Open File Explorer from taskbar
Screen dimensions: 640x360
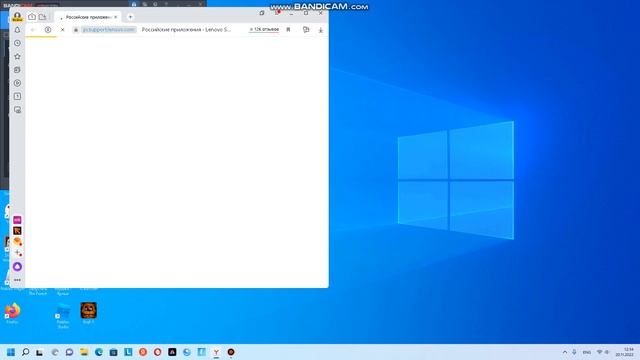coord(84,352)
